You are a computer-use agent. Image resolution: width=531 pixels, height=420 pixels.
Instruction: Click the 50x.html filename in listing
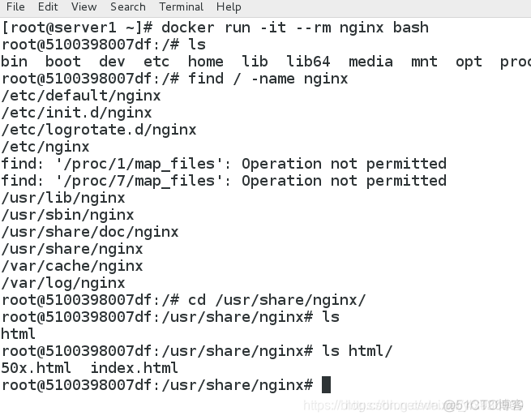(x=36, y=368)
